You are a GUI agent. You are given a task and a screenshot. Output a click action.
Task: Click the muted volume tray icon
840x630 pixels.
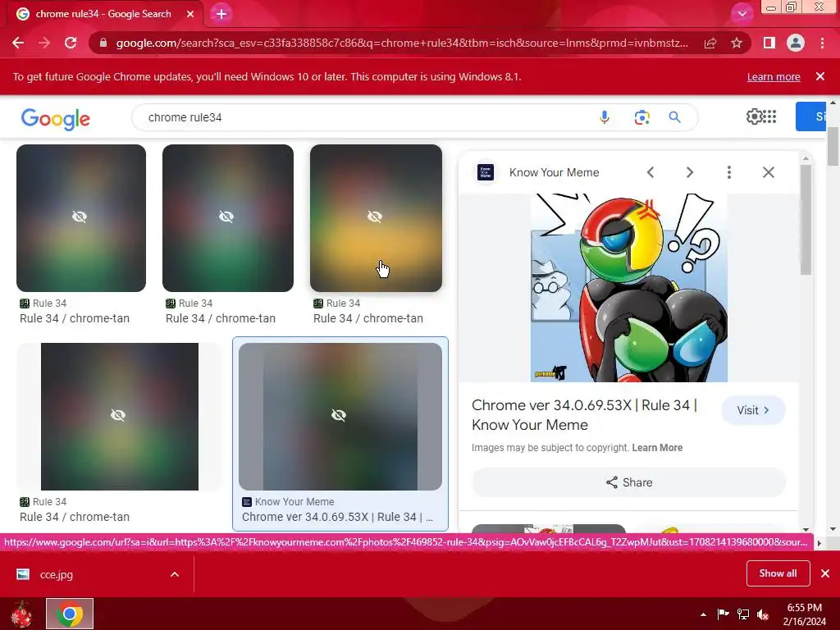[763, 614]
